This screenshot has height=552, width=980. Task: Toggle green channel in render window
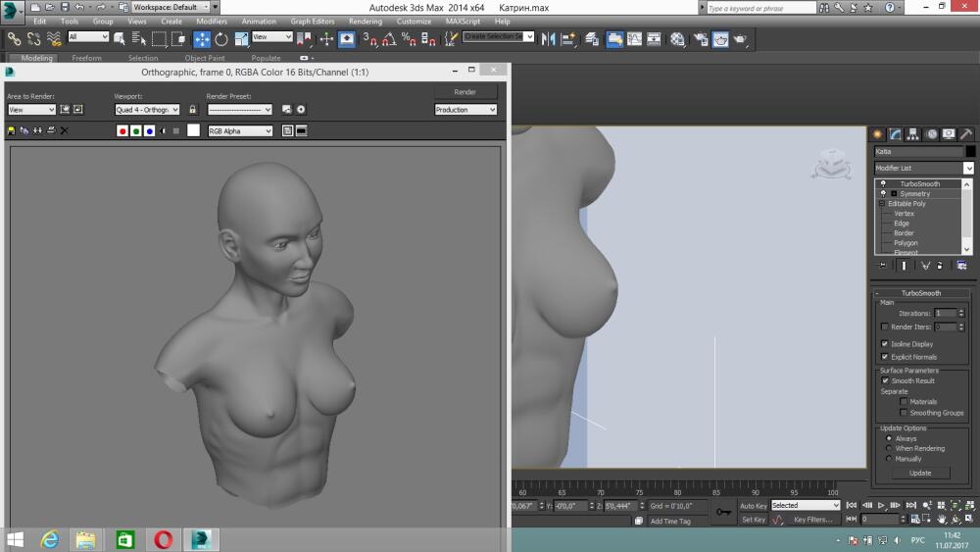click(x=135, y=130)
